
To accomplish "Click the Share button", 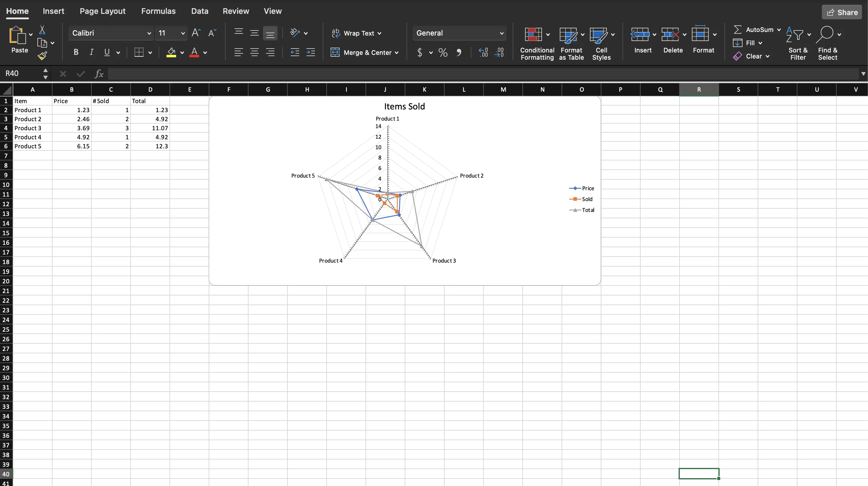I will click(842, 12).
